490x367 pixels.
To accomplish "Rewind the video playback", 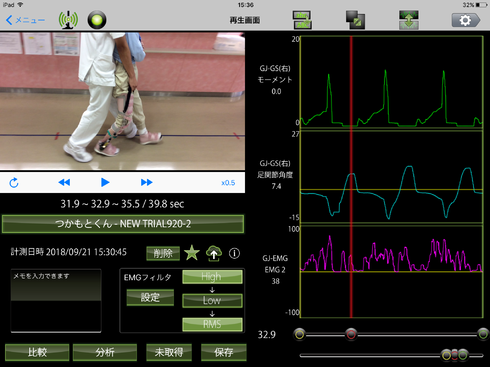I will 64,182.
